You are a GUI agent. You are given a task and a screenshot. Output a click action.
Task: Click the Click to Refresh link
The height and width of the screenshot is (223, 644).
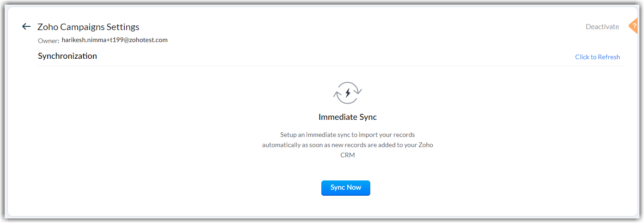(x=597, y=57)
